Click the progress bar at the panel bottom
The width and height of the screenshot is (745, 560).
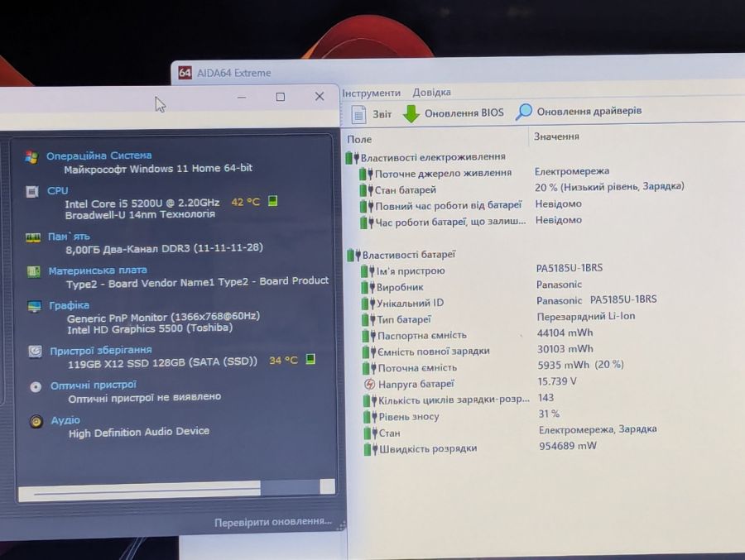point(176,489)
